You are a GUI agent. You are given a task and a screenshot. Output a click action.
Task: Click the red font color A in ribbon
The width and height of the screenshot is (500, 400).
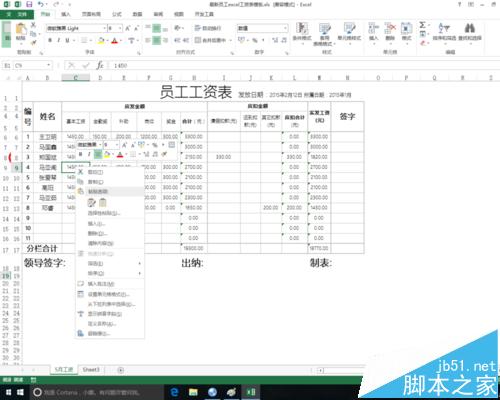[x=115, y=40]
